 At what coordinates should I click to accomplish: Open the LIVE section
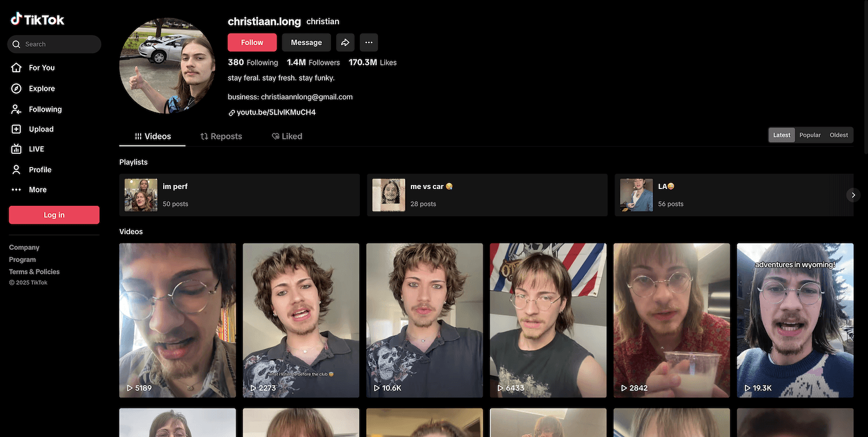pyautogui.click(x=36, y=149)
